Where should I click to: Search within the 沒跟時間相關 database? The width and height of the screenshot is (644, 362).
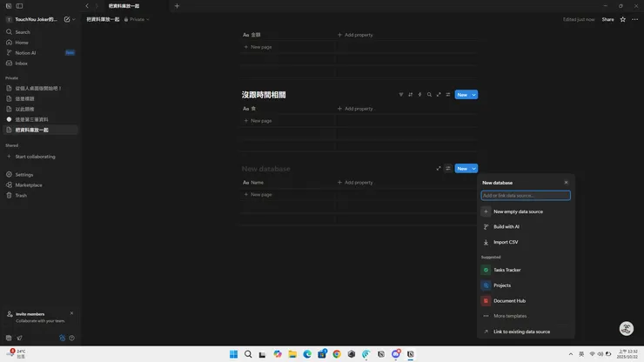click(429, 95)
